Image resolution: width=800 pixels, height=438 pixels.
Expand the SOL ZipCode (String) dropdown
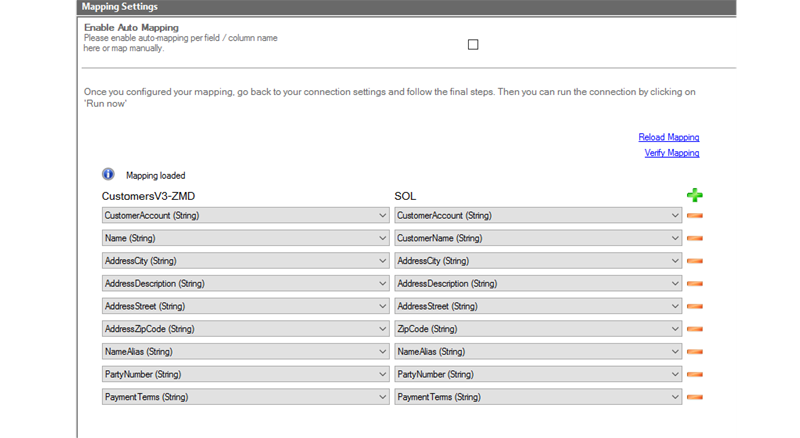click(x=538, y=329)
